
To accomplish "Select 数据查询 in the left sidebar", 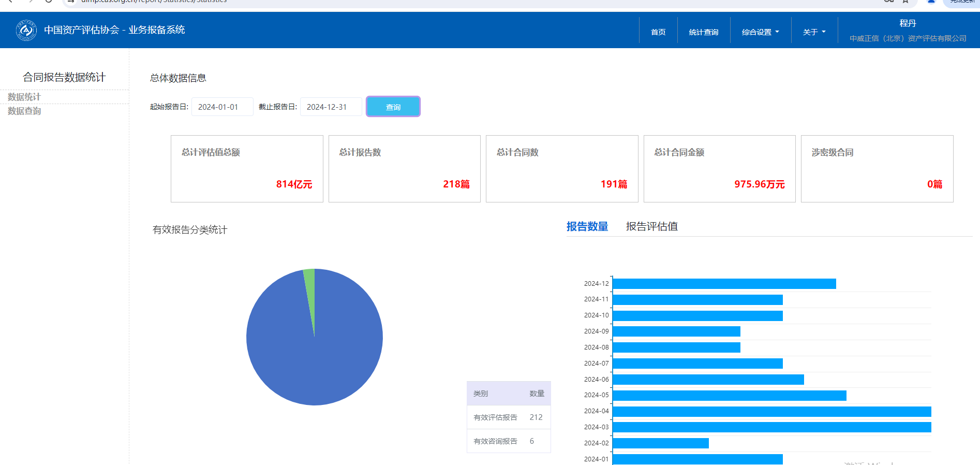I will click(x=24, y=111).
